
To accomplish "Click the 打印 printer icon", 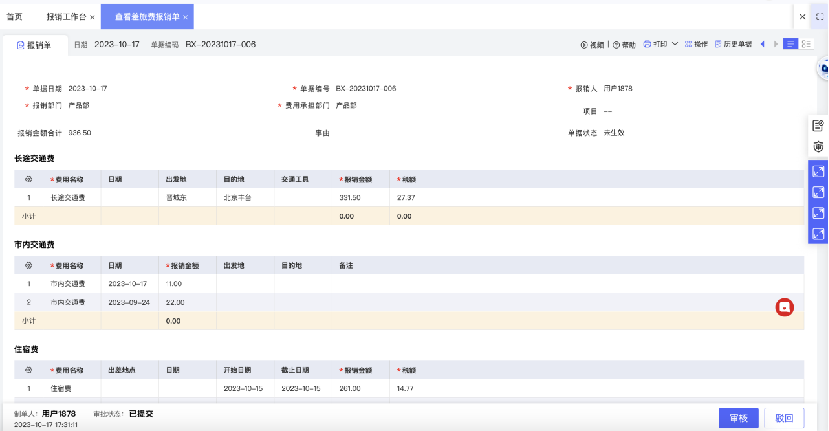I will (x=647, y=44).
